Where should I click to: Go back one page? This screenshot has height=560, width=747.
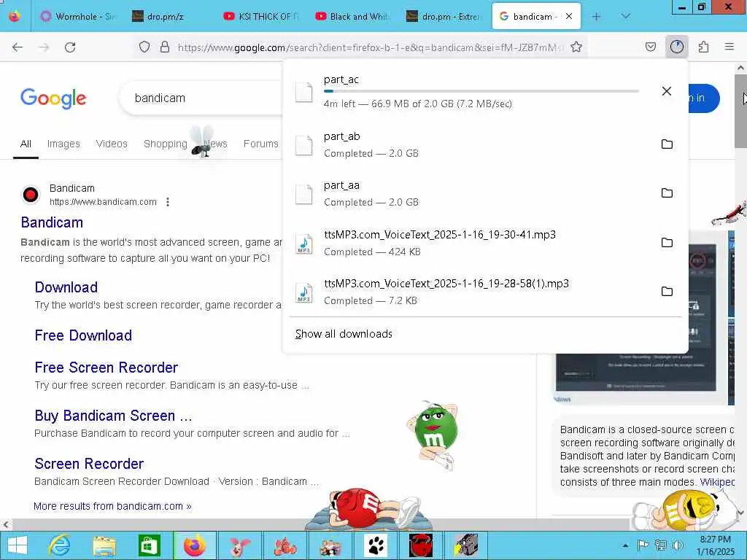pos(18,47)
